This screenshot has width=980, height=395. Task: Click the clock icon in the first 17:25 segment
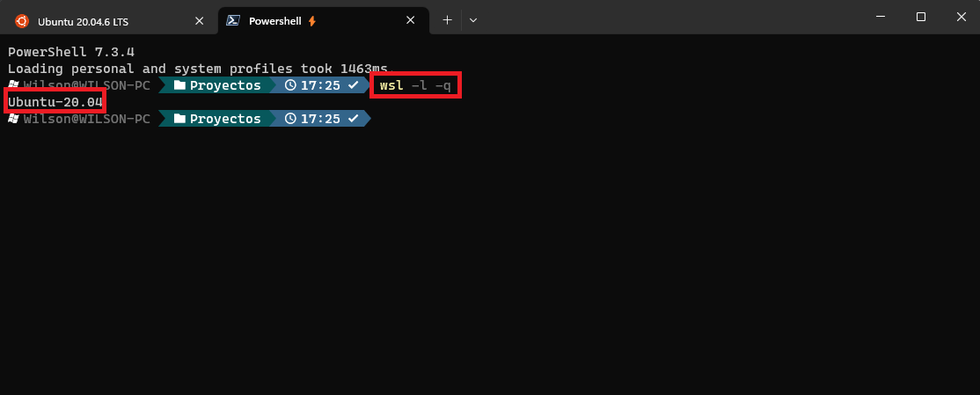(290, 85)
